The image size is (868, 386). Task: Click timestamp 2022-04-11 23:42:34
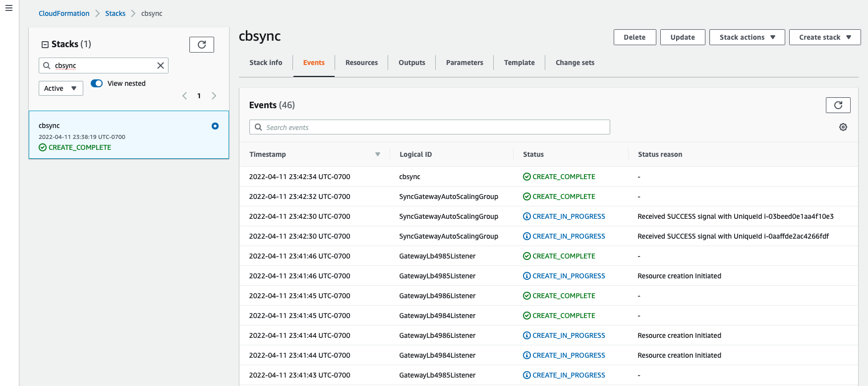click(299, 177)
